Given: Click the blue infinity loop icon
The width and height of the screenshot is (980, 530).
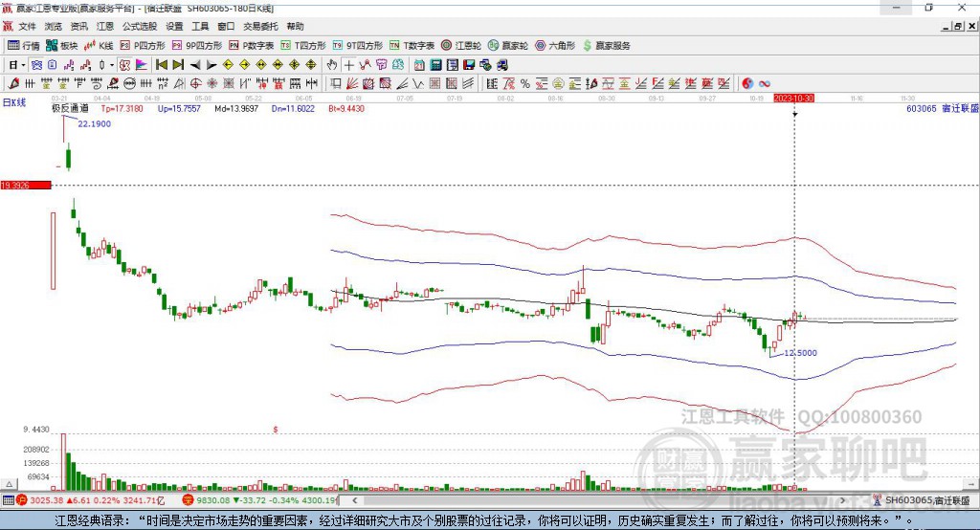Looking at the screenshot, I should point(764,84).
